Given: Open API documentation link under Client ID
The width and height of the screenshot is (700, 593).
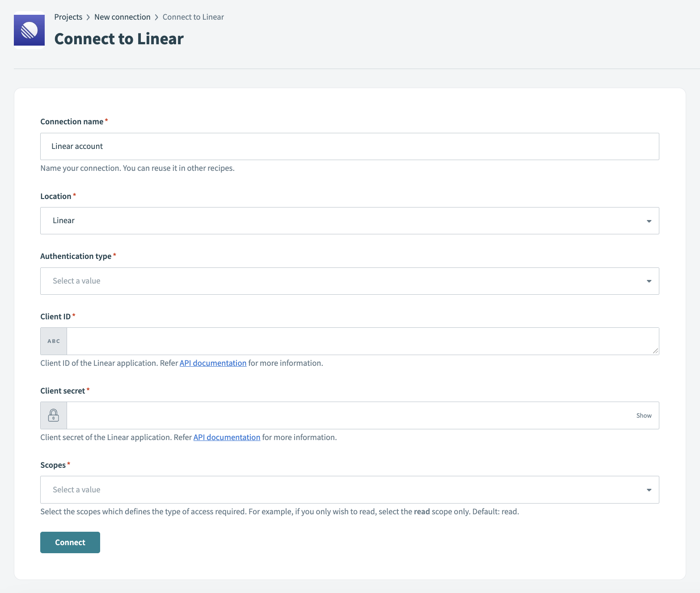Looking at the screenshot, I should pyautogui.click(x=213, y=363).
